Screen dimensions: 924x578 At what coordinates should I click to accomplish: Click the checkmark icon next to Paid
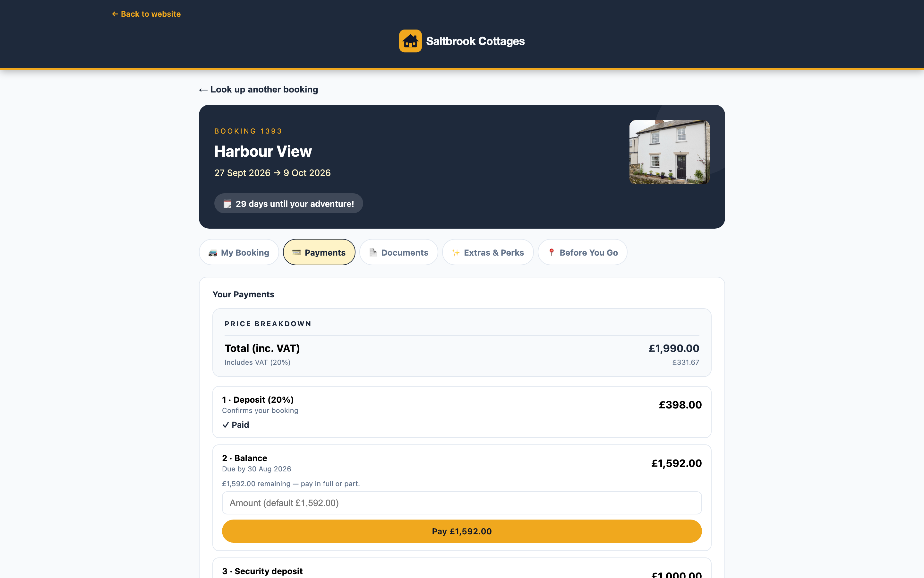(x=226, y=425)
